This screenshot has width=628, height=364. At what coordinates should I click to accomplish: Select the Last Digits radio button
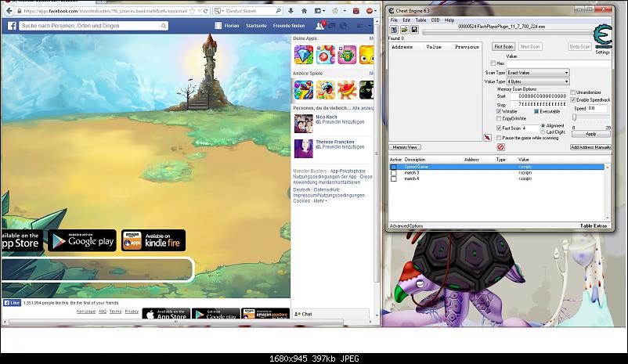click(543, 132)
